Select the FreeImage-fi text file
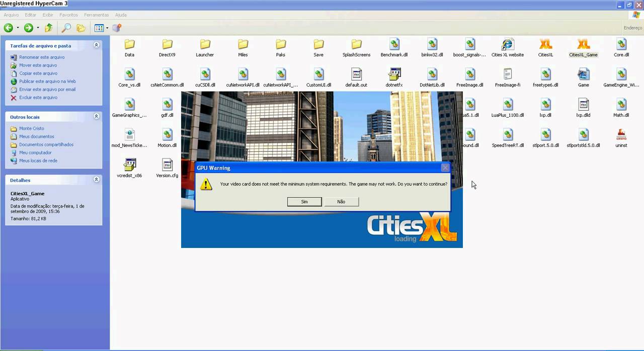644x351 pixels. click(508, 78)
